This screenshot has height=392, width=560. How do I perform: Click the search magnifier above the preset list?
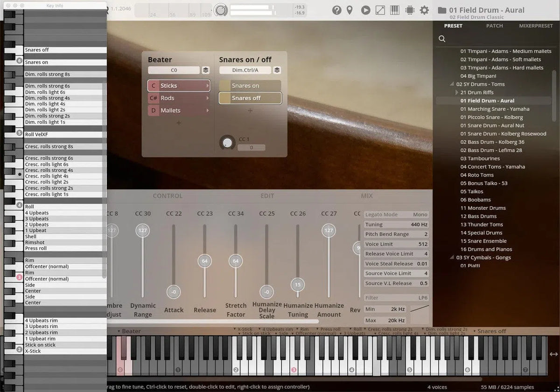point(441,39)
